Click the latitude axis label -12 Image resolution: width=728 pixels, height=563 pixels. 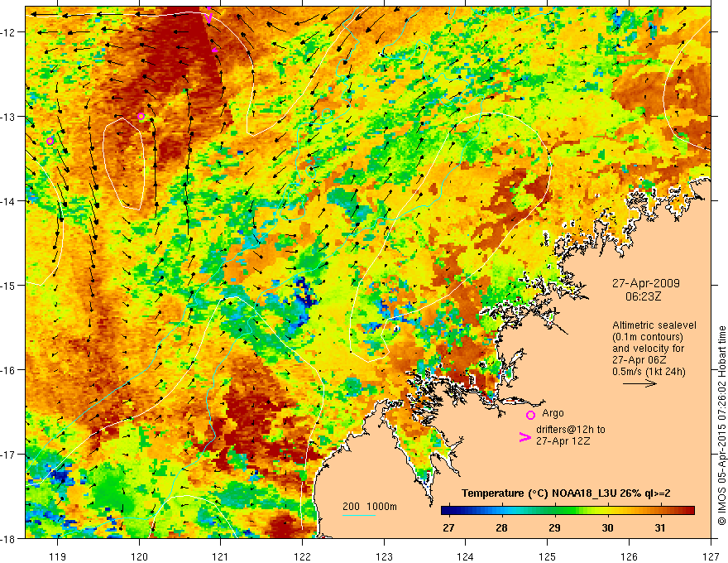[8, 32]
